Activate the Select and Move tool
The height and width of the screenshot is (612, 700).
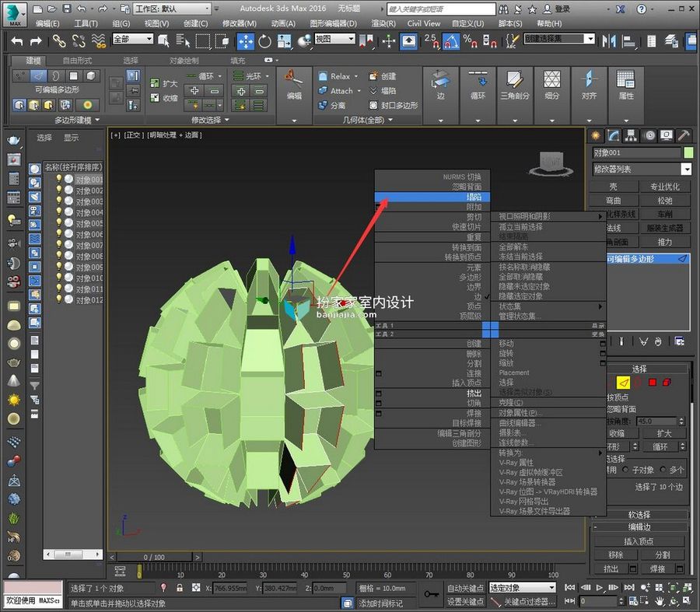(246, 41)
